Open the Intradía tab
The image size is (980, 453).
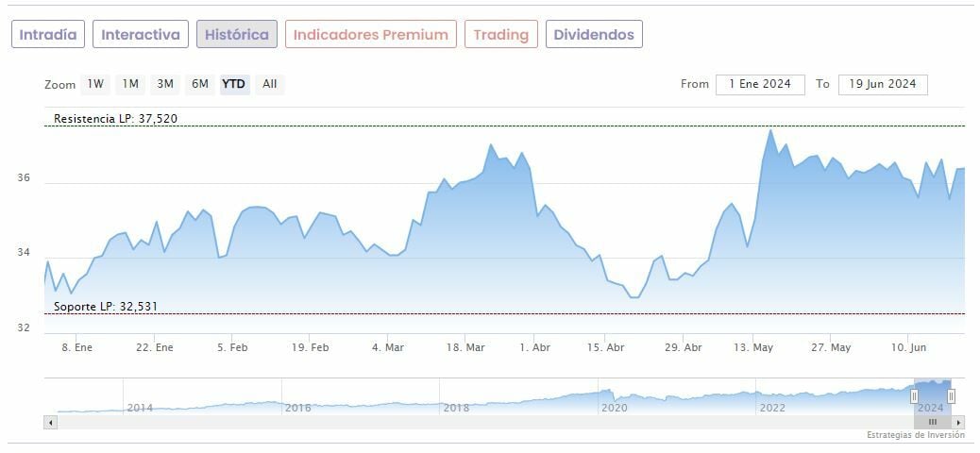[48, 35]
